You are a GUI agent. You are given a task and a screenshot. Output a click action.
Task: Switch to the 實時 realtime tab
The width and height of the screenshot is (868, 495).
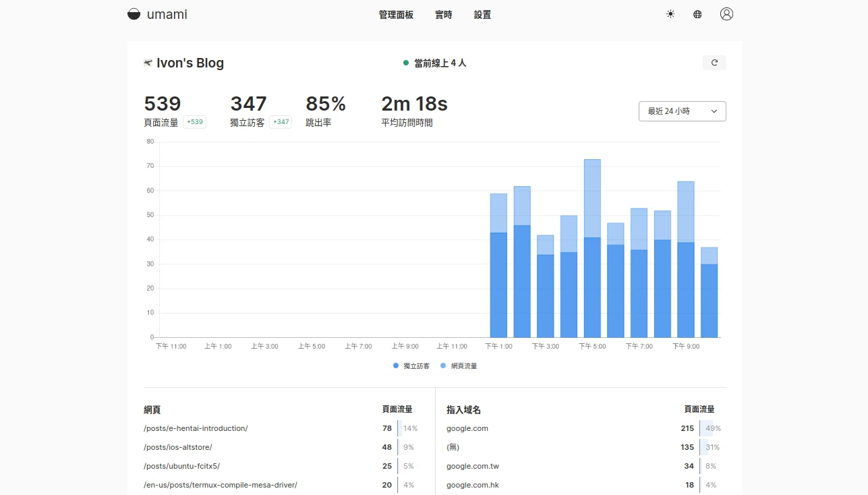pyautogui.click(x=444, y=15)
